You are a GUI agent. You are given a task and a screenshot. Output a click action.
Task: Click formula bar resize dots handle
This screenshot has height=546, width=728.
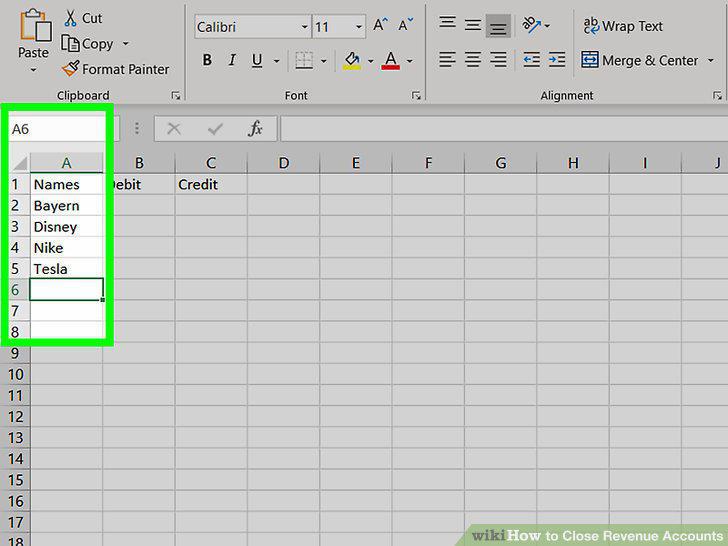pyautogui.click(x=137, y=129)
